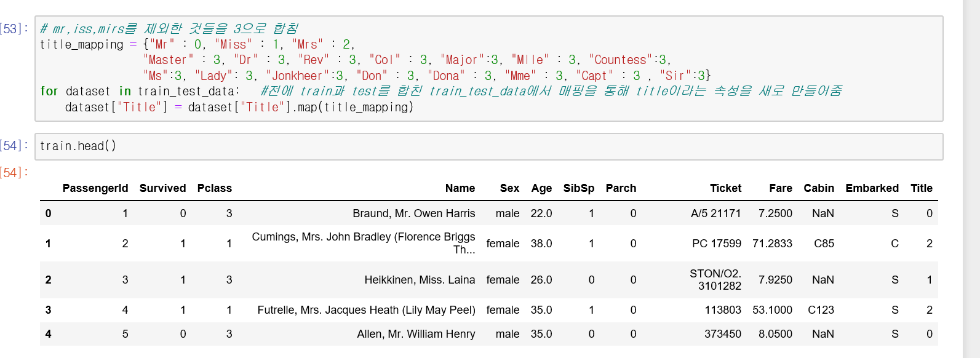Viewport: 980px width, 358px height.
Task: Click the PassengerId column header
Action: [x=95, y=188]
